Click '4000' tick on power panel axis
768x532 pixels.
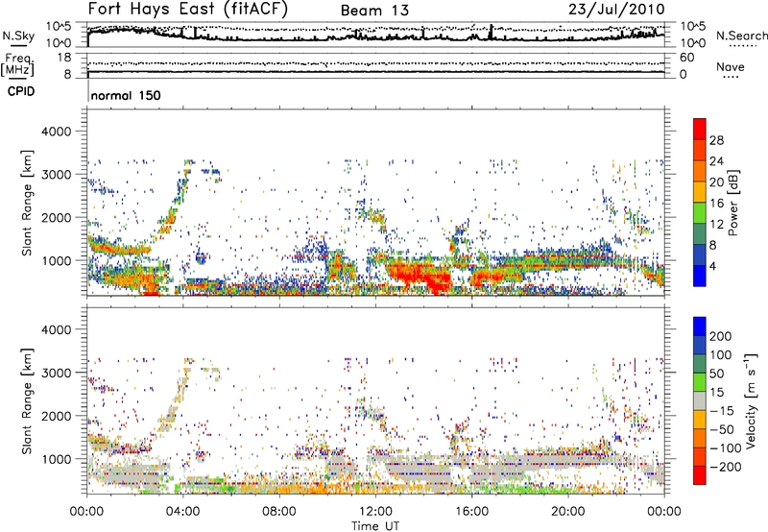pos(57,132)
